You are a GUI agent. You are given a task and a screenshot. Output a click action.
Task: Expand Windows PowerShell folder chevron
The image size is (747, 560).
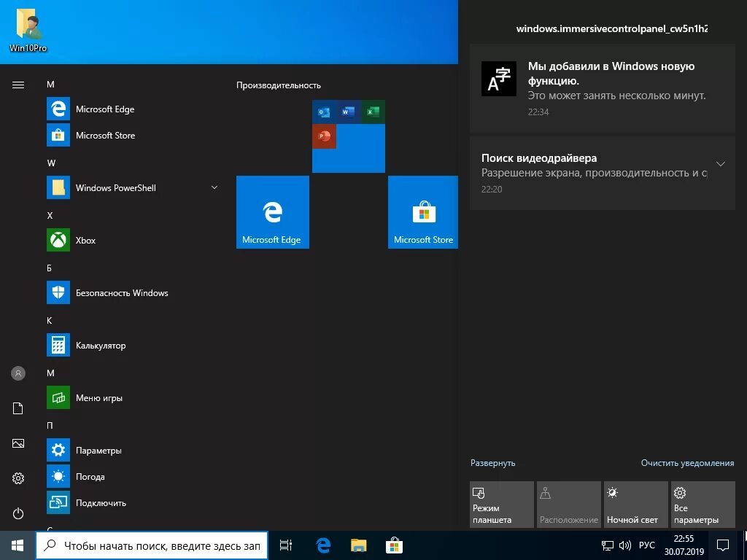click(x=214, y=187)
